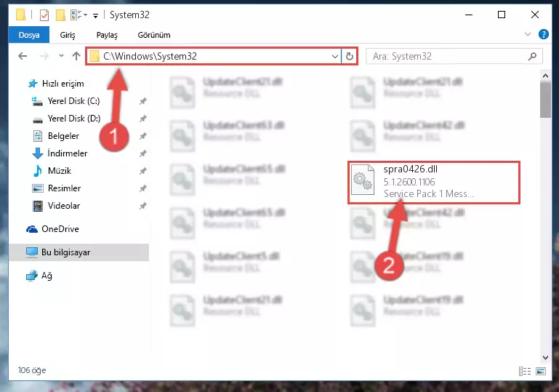Click the Properties quick access icon
The width and height of the screenshot is (559, 392).
[x=44, y=15]
